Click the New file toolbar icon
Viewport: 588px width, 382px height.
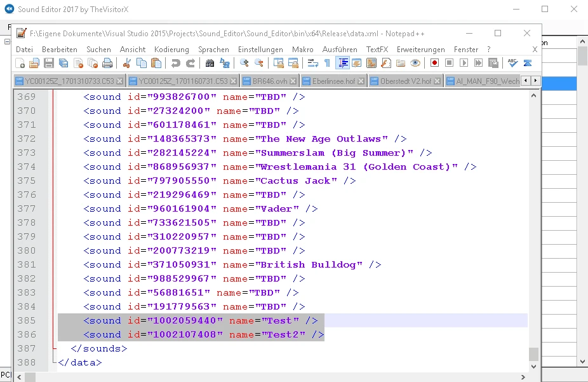(20, 63)
